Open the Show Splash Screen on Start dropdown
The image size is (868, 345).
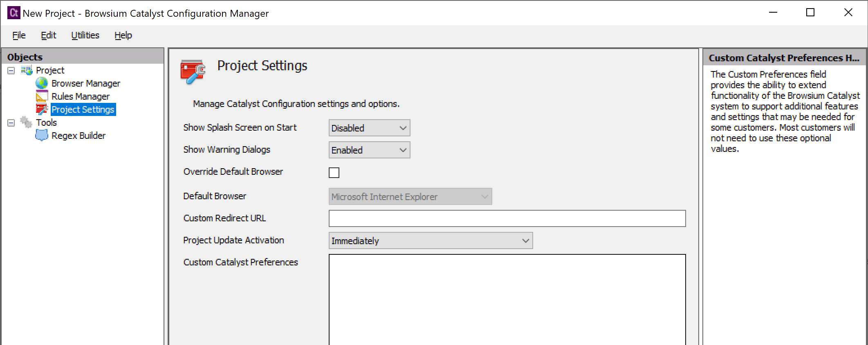tap(369, 128)
